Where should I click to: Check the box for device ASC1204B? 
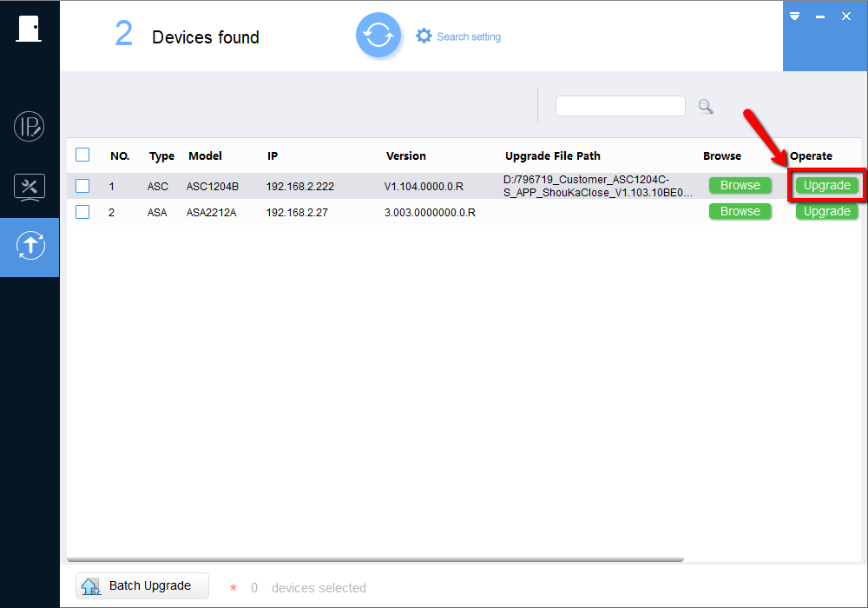82,186
